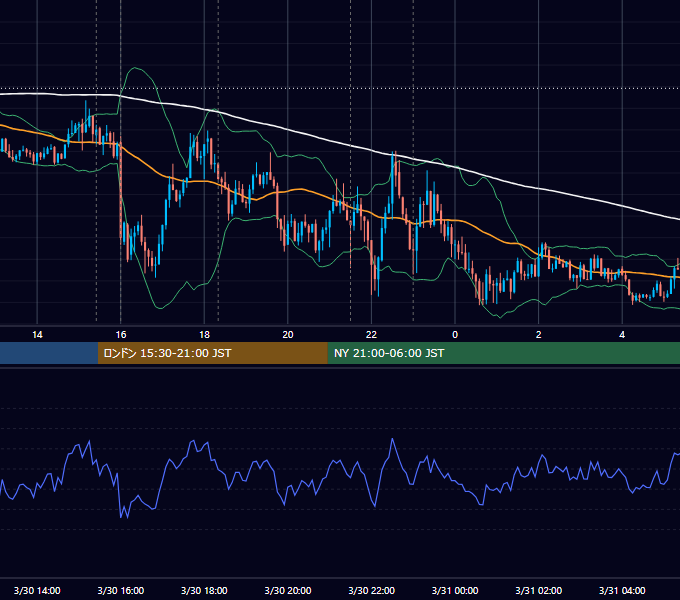Click the 3/30 18:00 time label
This screenshot has height=600, width=680.
(x=204, y=590)
